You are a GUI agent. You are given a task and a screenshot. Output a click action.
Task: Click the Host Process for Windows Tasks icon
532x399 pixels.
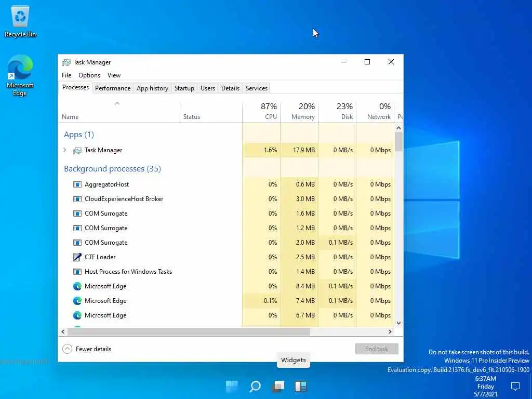click(x=77, y=272)
